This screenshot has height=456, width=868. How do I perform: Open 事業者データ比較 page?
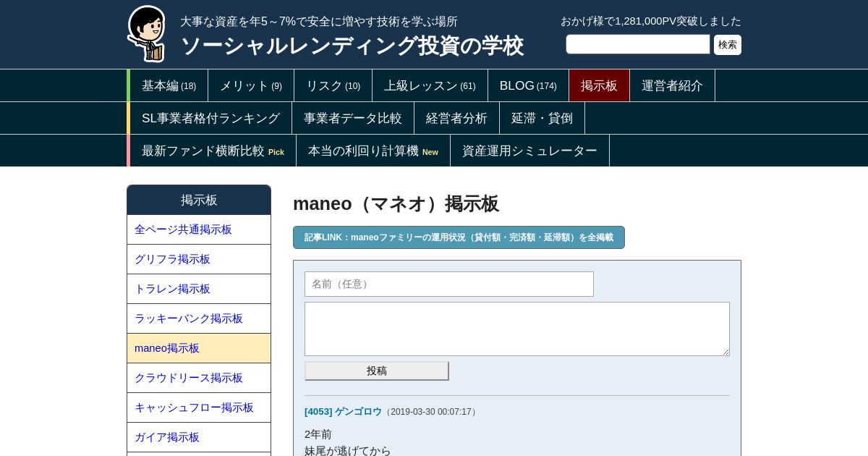pos(353,118)
